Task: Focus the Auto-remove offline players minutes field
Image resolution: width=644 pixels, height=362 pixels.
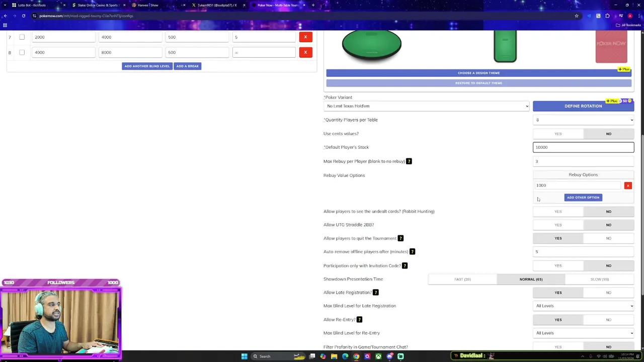Action: pos(584,252)
